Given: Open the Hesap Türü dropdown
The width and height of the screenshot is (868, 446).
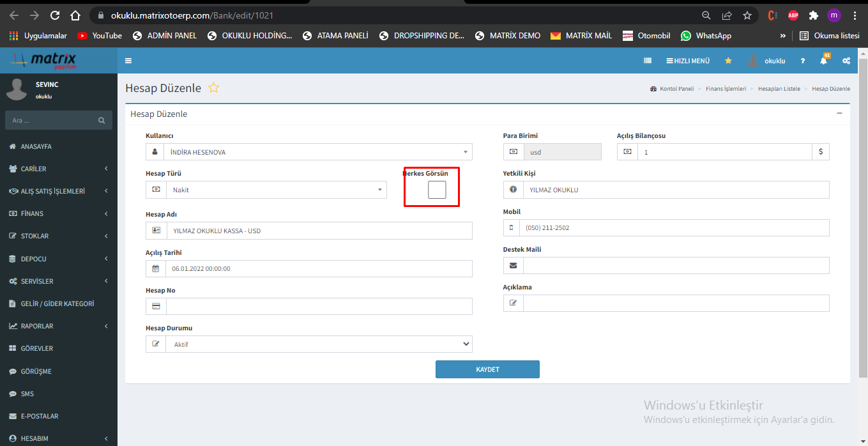Looking at the screenshot, I should point(276,190).
